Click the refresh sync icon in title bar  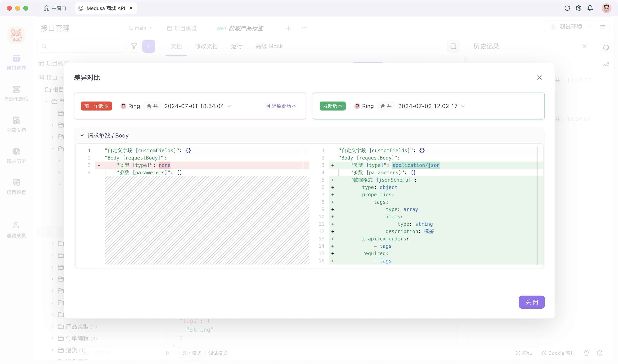(x=567, y=8)
